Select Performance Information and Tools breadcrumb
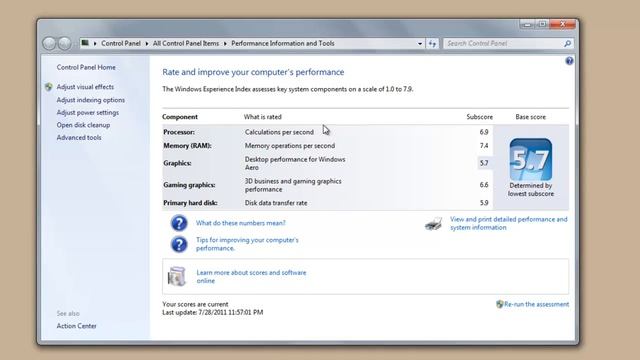640x360 pixels. pyautogui.click(x=283, y=43)
